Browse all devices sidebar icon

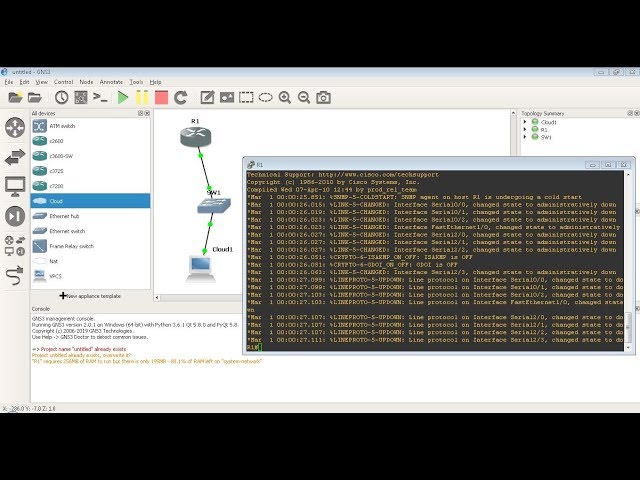(x=15, y=246)
